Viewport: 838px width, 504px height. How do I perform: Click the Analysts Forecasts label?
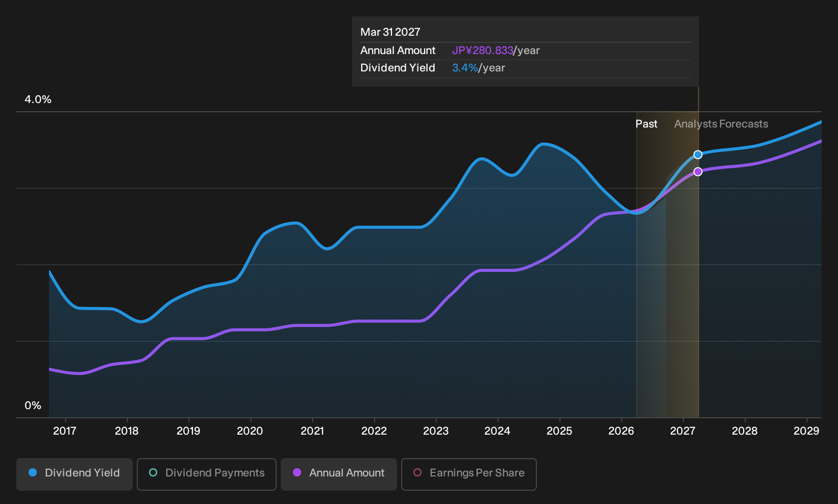point(721,124)
